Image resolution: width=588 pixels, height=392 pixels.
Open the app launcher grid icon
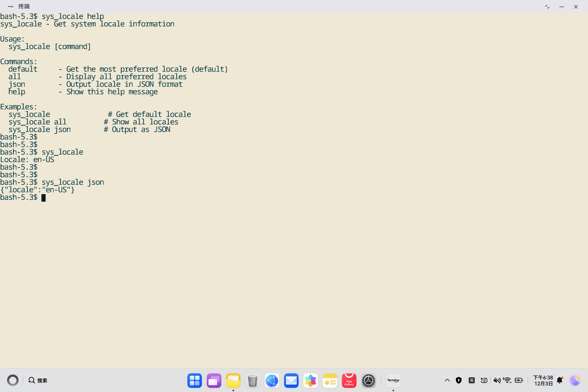[x=194, y=381]
